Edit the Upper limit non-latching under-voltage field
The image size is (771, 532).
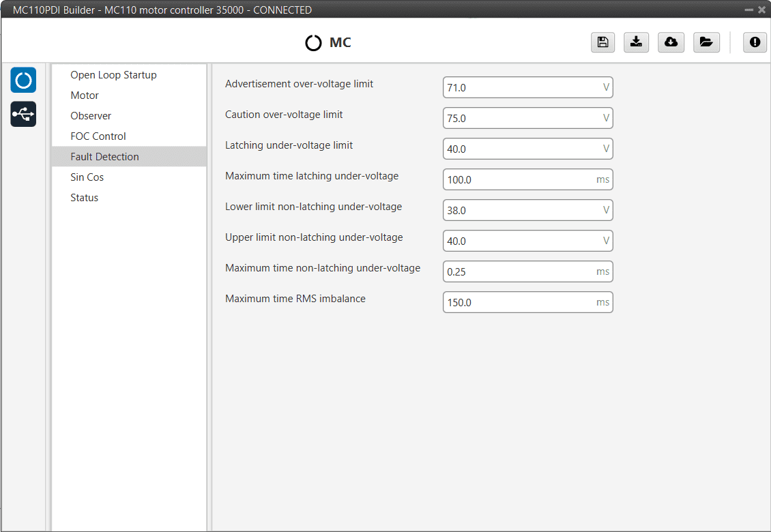(527, 241)
